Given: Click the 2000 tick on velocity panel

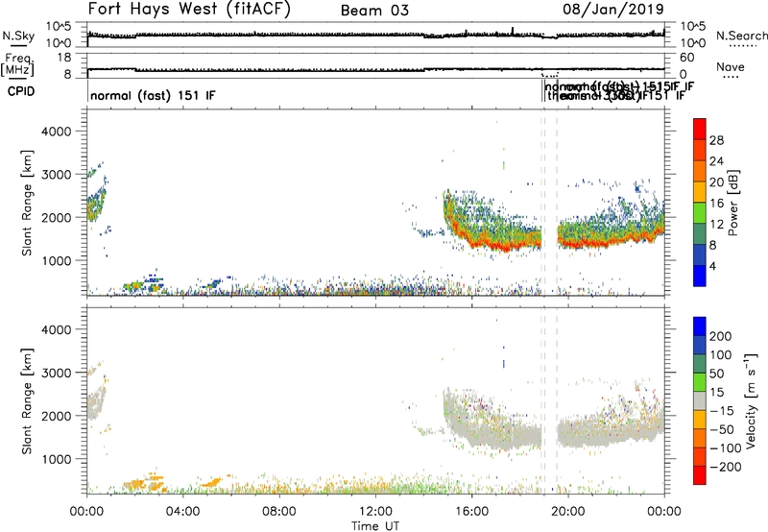Looking at the screenshot, I should pos(57,416).
